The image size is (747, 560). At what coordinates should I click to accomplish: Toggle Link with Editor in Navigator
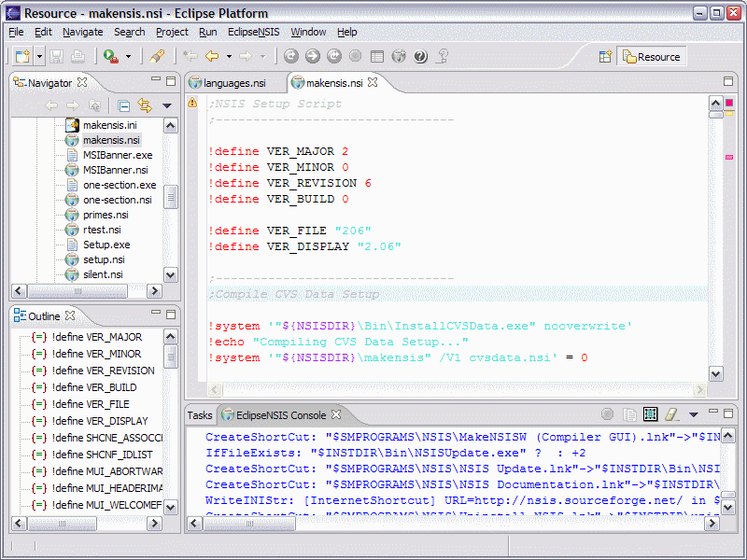click(x=145, y=105)
